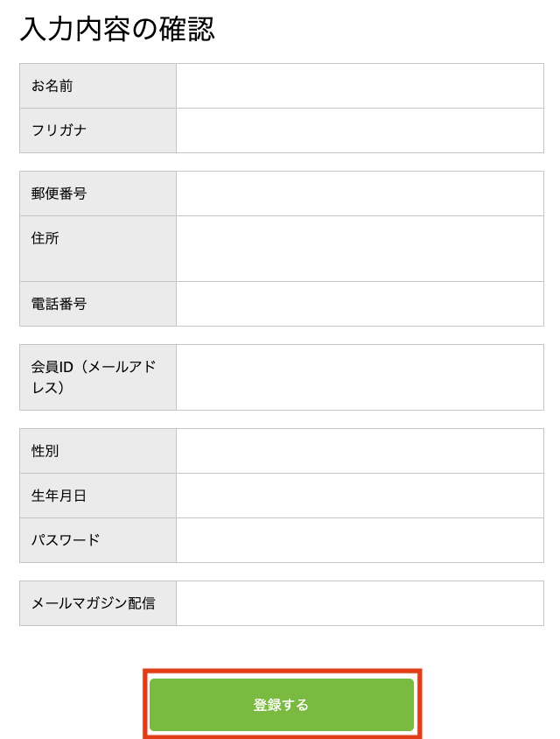Click the empty value cell beside 住所
Screen dimensions: 560x739
pyautogui.click(x=360, y=249)
